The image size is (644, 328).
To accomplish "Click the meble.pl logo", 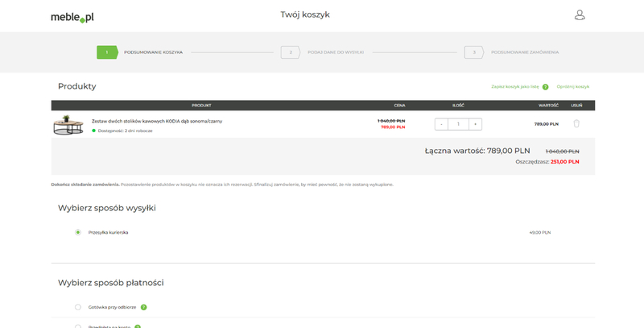I will coord(72,17).
